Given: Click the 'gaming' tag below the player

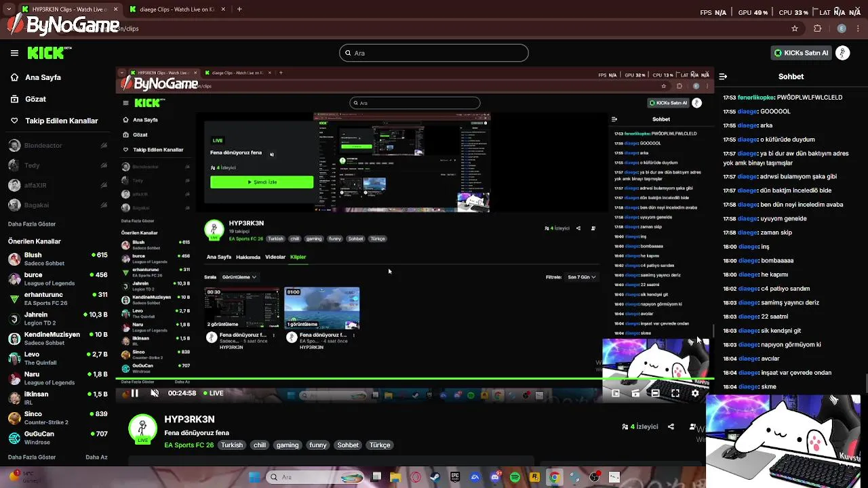Looking at the screenshot, I should pyautogui.click(x=288, y=445).
